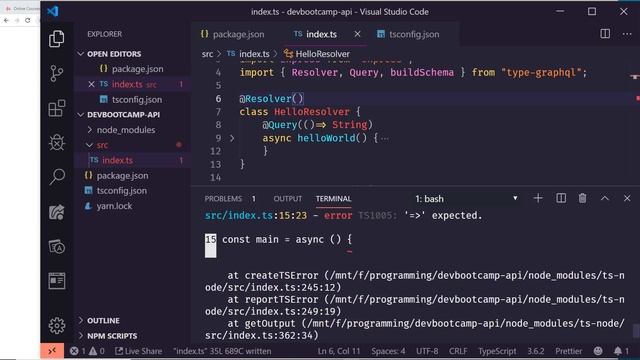
Task: Open the Extensions view
Action: pyautogui.click(x=57, y=108)
